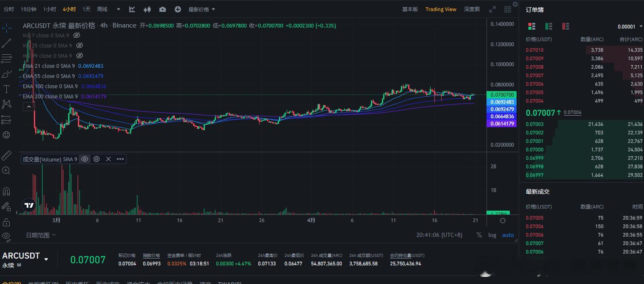The height and width of the screenshot is (284, 644).
Task: Open the ruler measure tool
Action: tap(6, 156)
